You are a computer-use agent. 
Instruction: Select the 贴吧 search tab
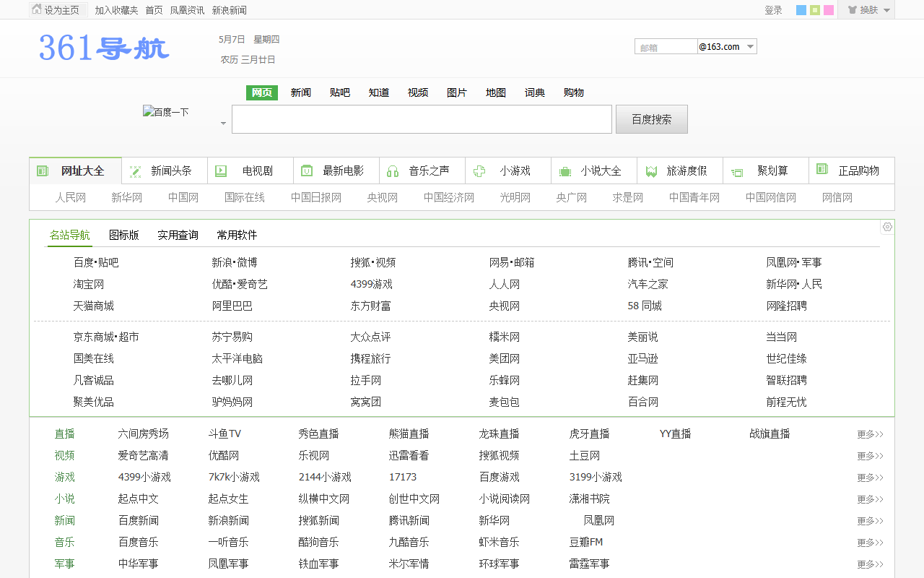340,92
